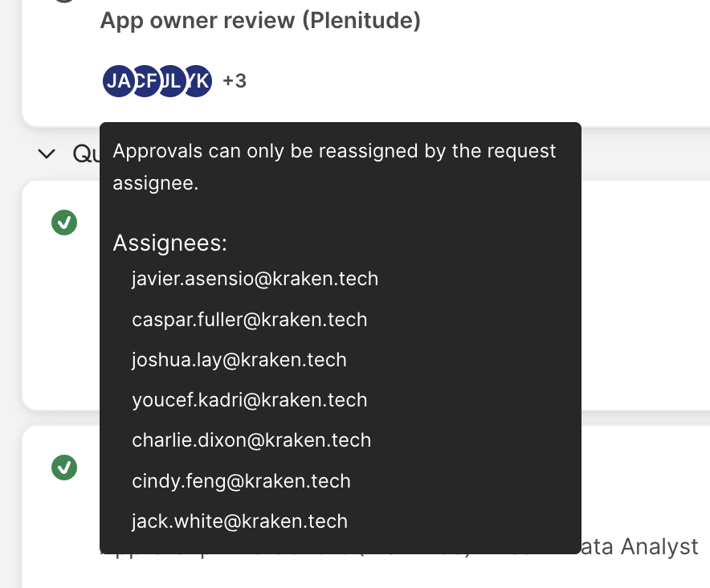Choose youcef.kadri@kraken.tech from the assignees

tap(249, 400)
